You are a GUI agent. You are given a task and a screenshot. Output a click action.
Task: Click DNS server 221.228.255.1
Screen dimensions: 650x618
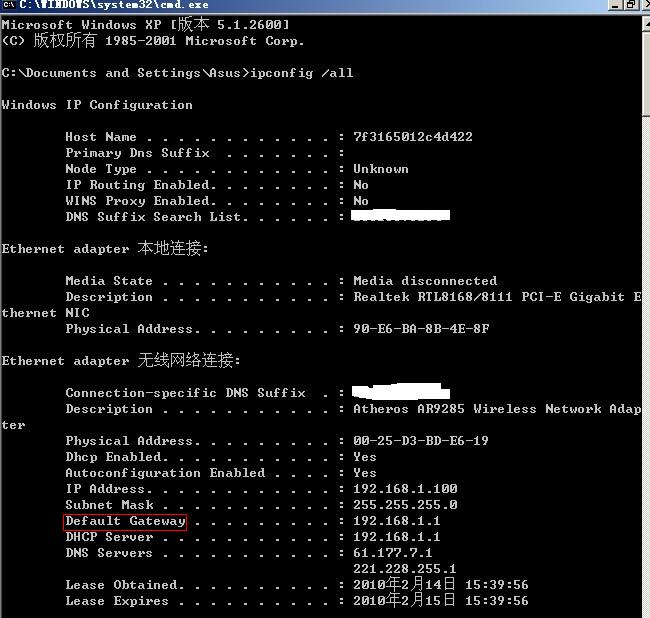click(405, 569)
